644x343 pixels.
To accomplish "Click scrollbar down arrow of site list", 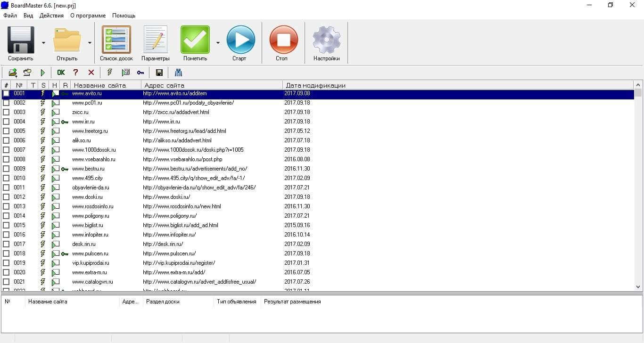I will pos(638,286).
